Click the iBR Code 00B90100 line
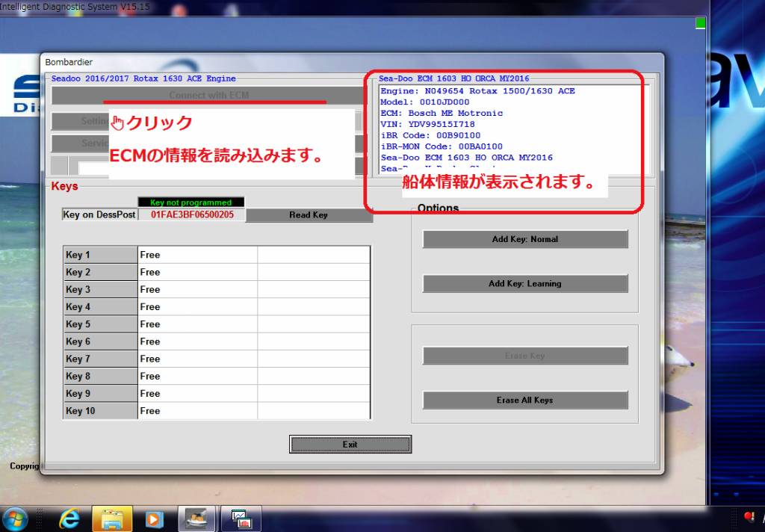765x532 pixels. pyautogui.click(x=430, y=136)
